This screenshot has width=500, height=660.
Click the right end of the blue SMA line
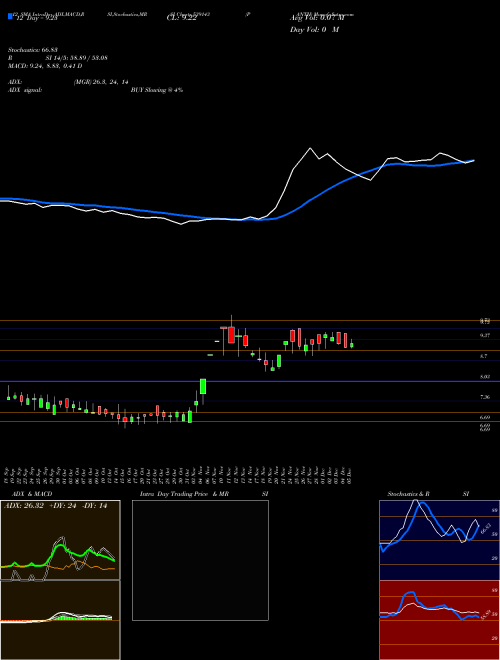click(473, 160)
